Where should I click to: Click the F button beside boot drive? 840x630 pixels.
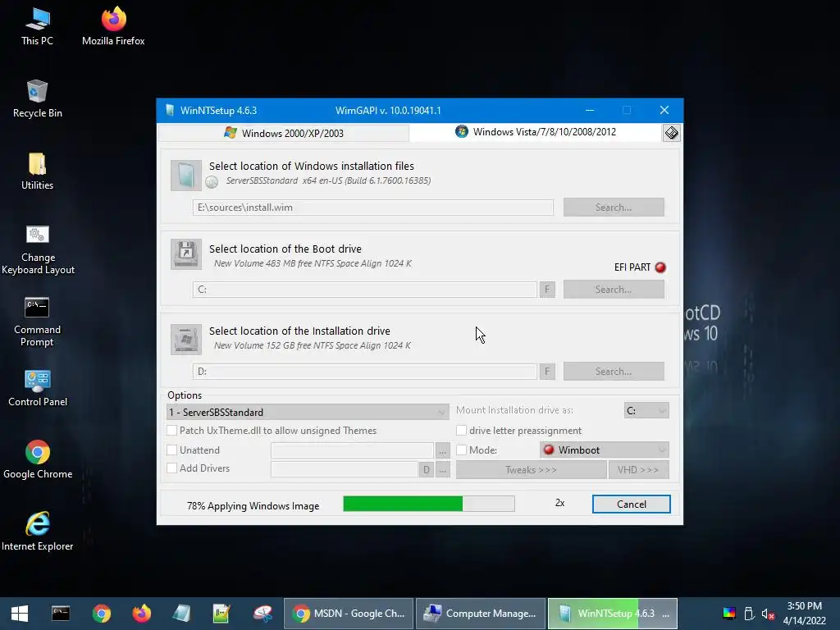click(x=547, y=290)
